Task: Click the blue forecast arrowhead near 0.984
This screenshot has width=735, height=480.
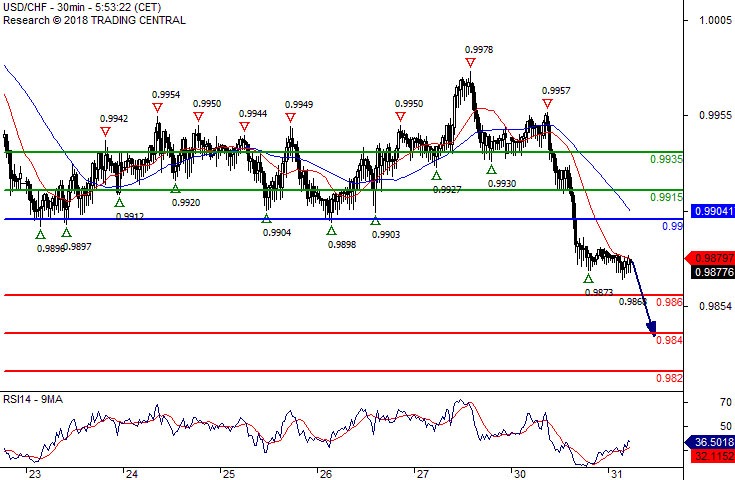Action: tap(652, 328)
